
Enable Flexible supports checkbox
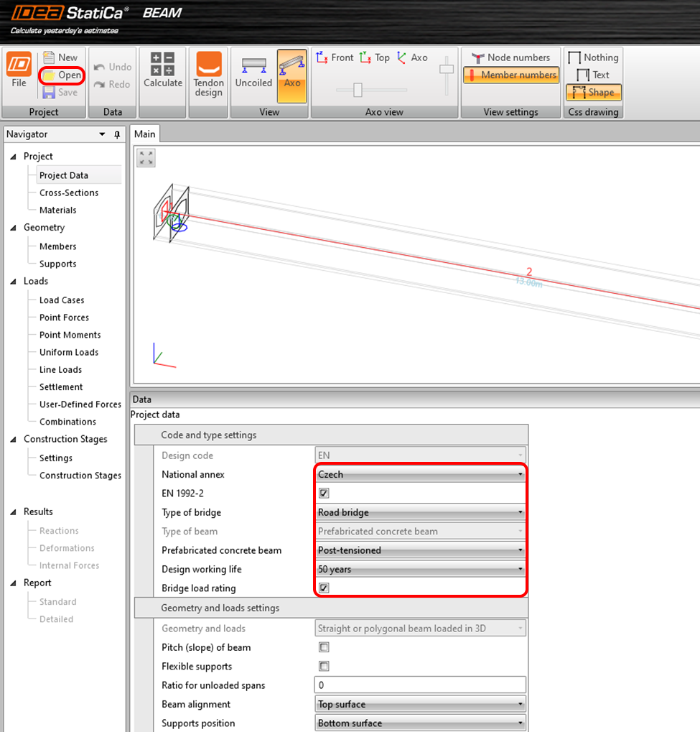pos(324,667)
